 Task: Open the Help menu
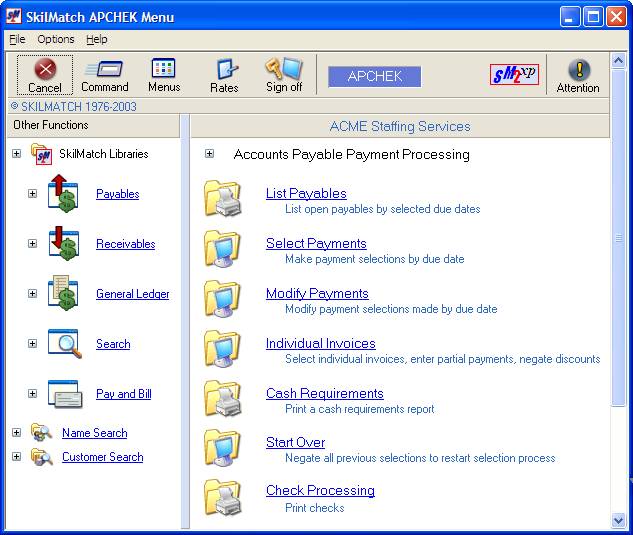pos(96,39)
